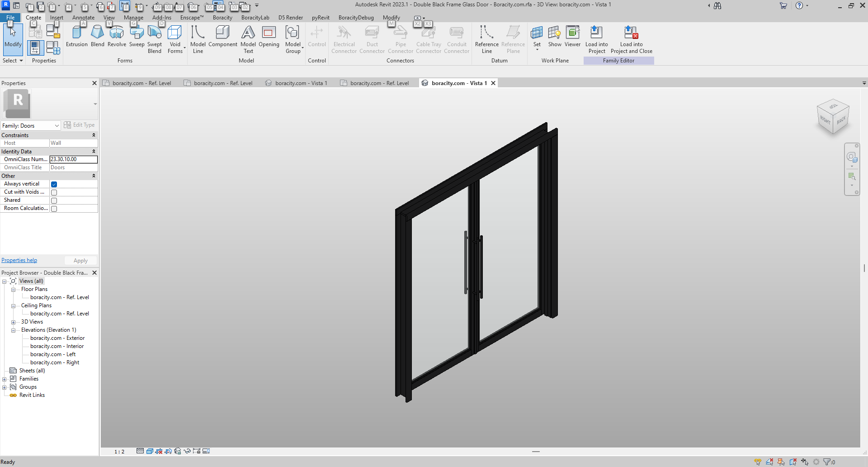Expand the Families tree node
This screenshot has height=467, width=868.
(x=4, y=379)
